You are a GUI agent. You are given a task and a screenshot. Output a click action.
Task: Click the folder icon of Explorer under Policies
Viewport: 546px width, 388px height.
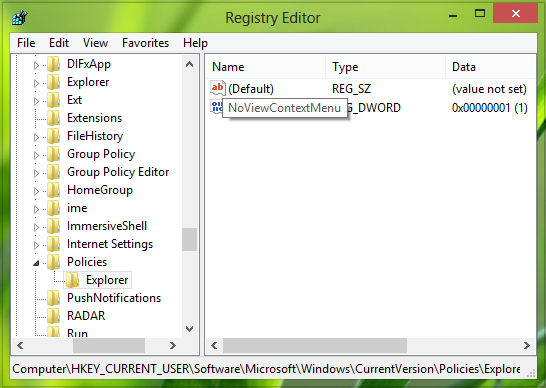[x=72, y=280]
